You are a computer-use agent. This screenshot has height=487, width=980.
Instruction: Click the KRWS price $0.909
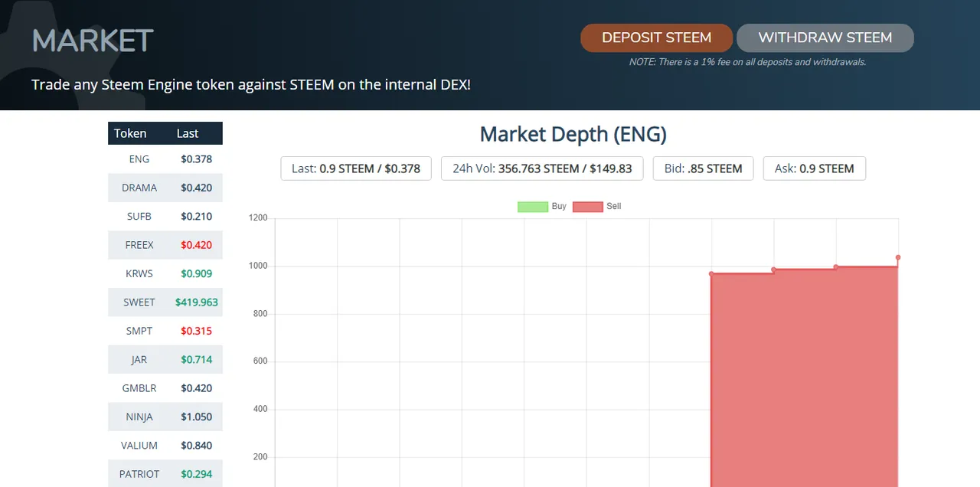click(197, 273)
